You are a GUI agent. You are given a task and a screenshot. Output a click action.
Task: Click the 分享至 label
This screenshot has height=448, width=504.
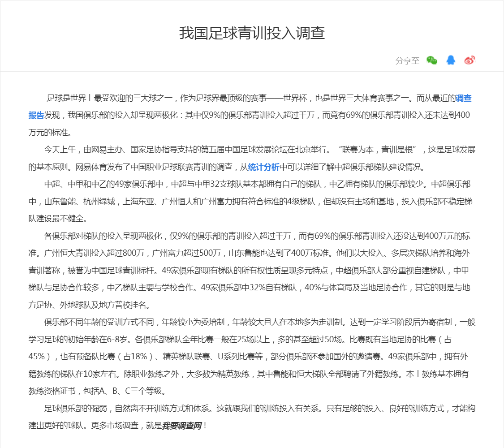[407, 60]
